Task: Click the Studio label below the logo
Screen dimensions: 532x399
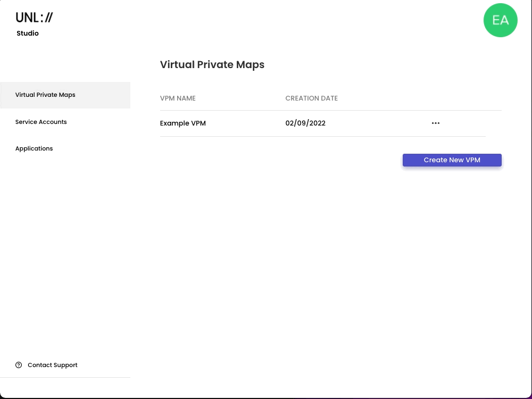Action: point(28,33)
